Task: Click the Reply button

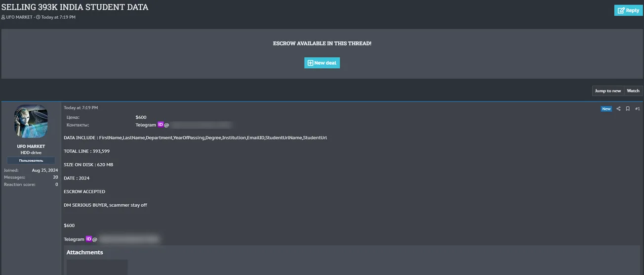Action: pos(628,10)
